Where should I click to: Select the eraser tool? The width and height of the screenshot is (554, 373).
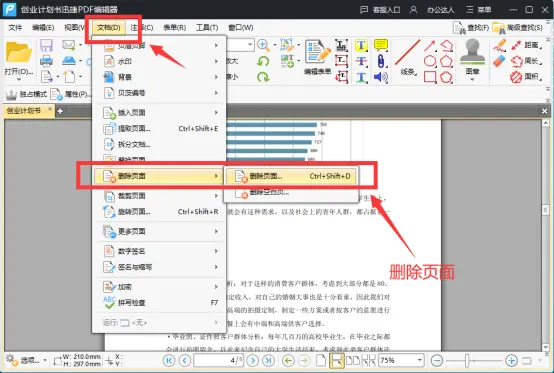click(x=500, y=61)
